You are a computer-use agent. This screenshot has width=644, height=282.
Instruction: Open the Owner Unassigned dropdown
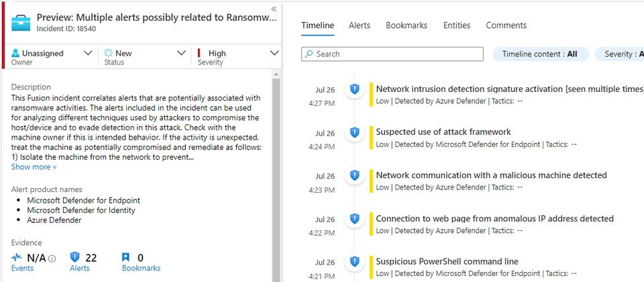[88, 53]
